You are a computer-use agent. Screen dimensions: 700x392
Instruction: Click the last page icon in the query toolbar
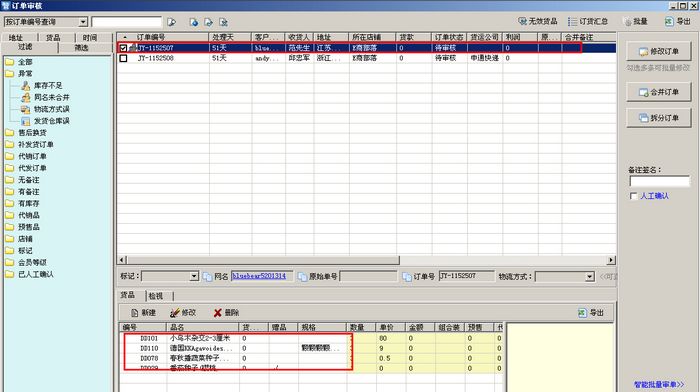(x=224, y=22)
